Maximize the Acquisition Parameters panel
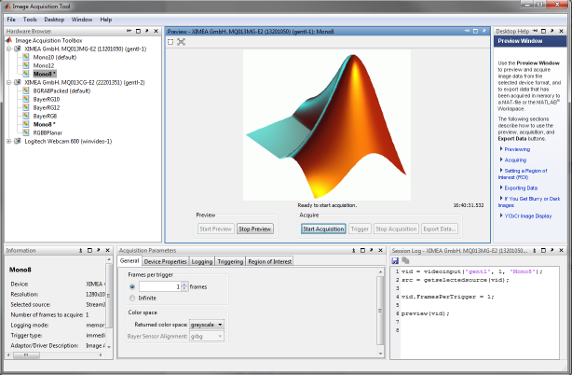This screenshot has height=375, width=572. 363,250
